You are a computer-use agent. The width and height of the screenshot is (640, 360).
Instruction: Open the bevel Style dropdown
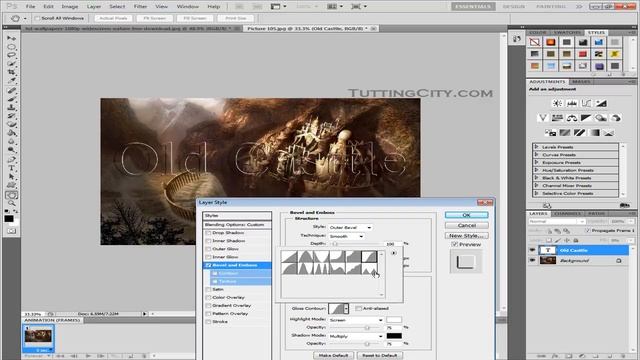[350, 227]
